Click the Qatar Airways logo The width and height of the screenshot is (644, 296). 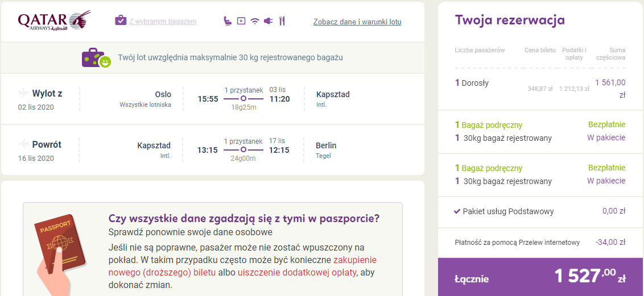point(54,20)
